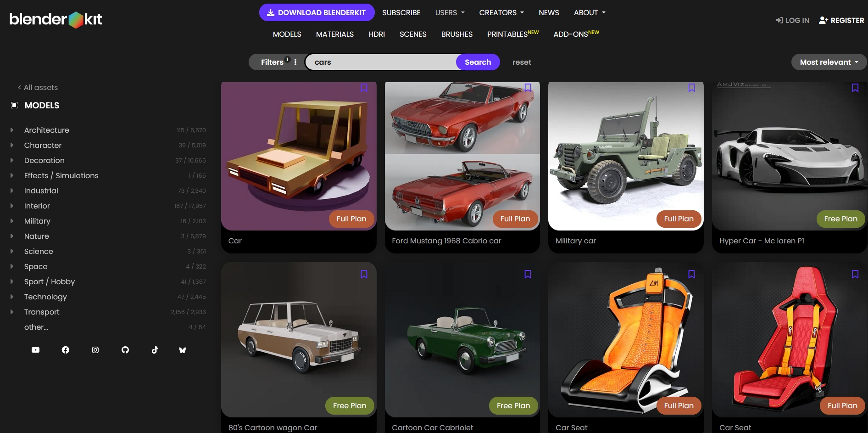868x433 pixels.
Task: Go to the HDRI section
Action: (376, 34)
